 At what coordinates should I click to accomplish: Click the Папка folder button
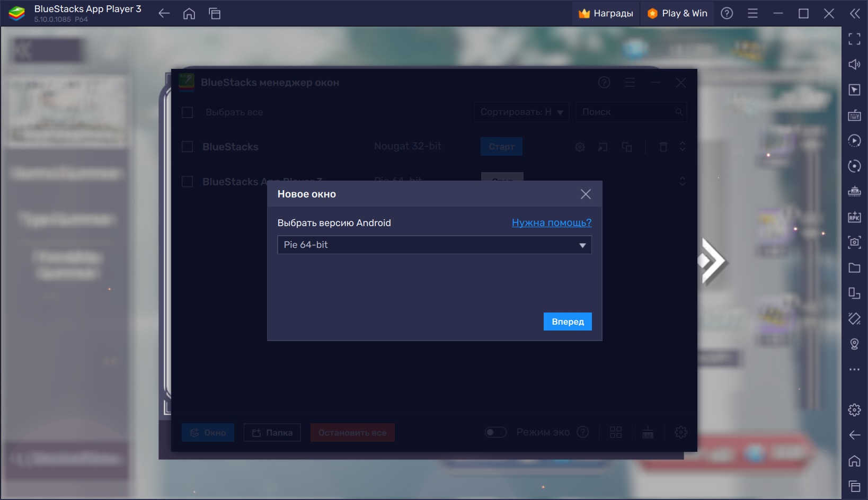(272, 433)
